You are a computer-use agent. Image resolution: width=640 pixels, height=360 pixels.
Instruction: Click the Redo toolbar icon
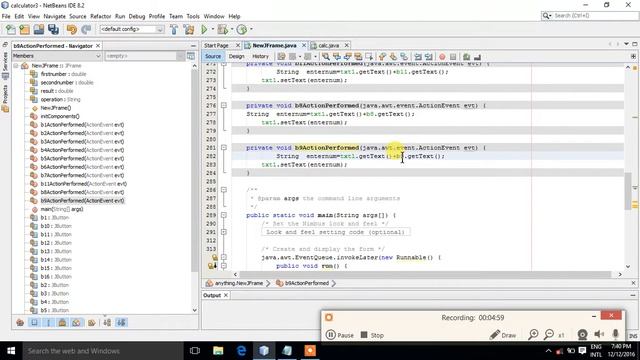(86, 29)
